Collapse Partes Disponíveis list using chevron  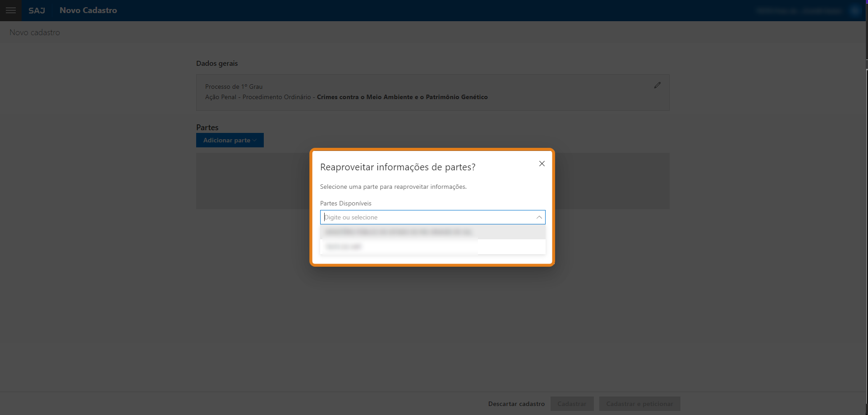[539, 217]
